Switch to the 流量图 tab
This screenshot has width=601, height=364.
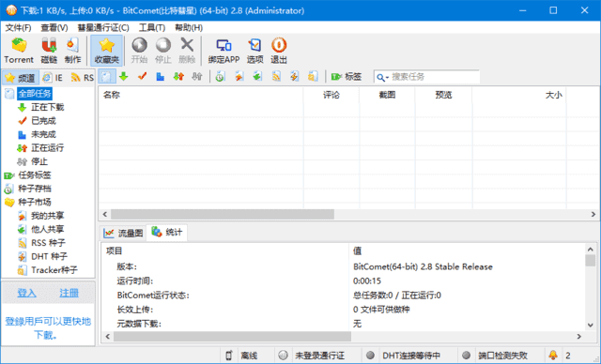pos(123,233)
